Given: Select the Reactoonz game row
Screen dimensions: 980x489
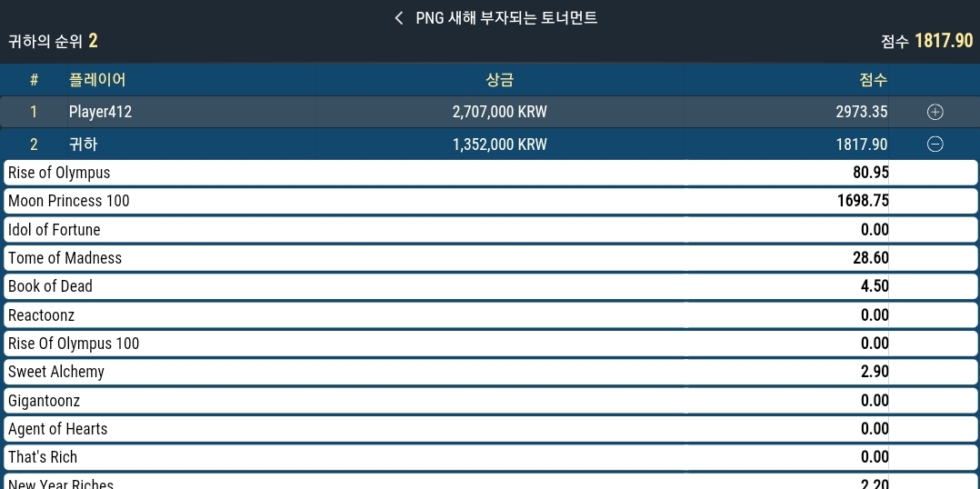Looking at the screenshot, I should click(490, 314).
